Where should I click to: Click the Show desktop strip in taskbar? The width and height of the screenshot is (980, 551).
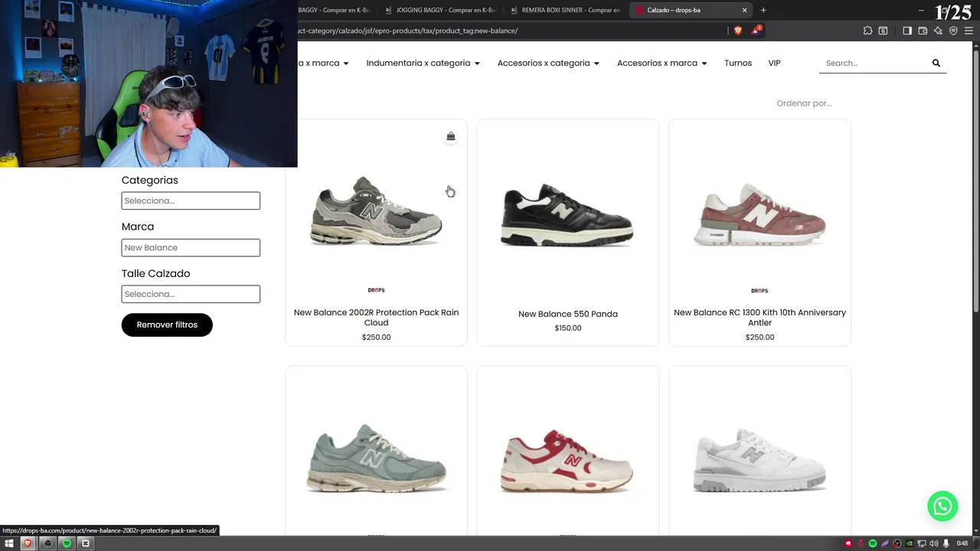click(x=977, y=543)
